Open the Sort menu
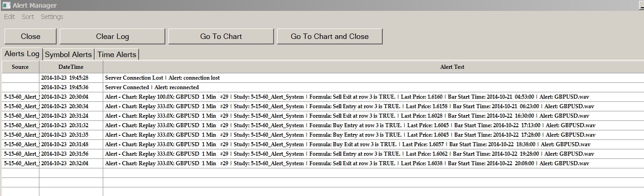The image size is (644, 196). 28,17
